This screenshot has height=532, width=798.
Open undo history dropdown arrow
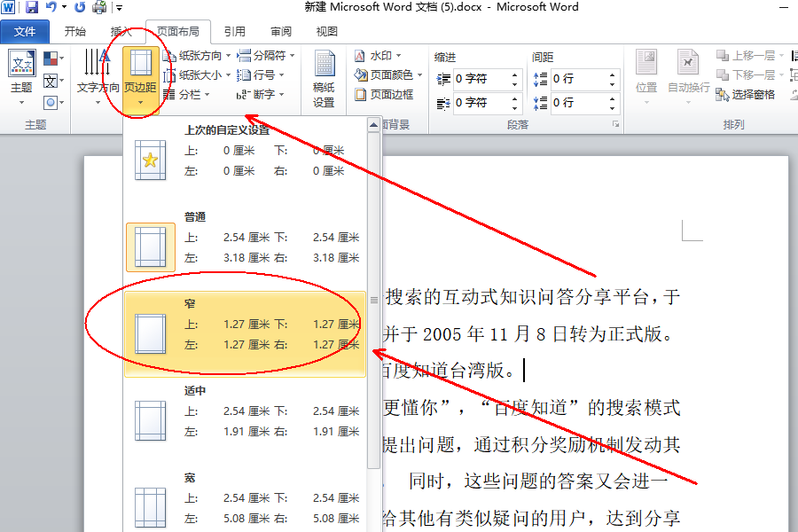[x=64, y=7]
